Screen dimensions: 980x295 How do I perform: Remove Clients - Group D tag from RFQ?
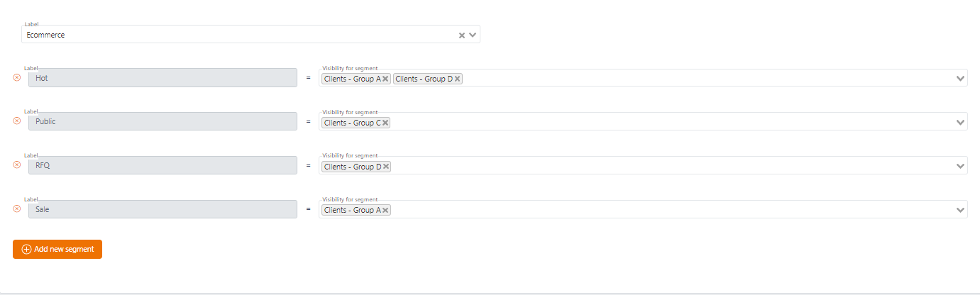[x=386, y=167]
